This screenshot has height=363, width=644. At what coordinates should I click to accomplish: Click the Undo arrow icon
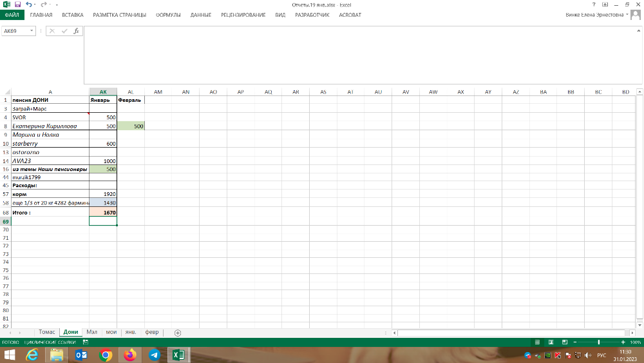tap(28, 5)
